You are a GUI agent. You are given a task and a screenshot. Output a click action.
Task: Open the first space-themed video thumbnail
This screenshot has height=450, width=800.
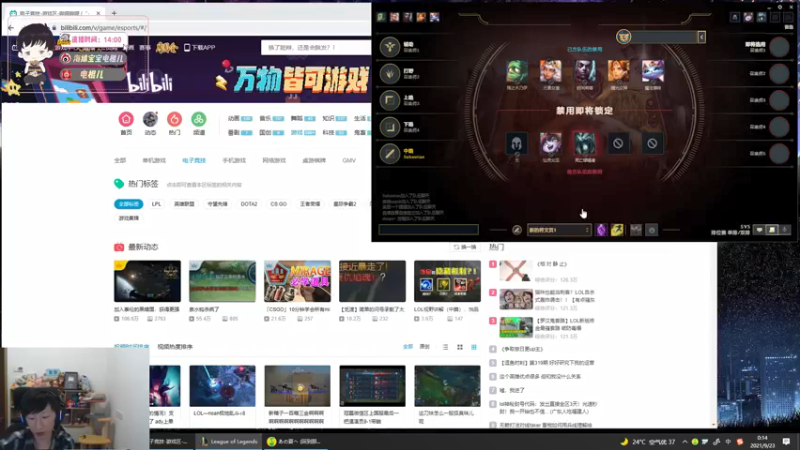(147, 281)
